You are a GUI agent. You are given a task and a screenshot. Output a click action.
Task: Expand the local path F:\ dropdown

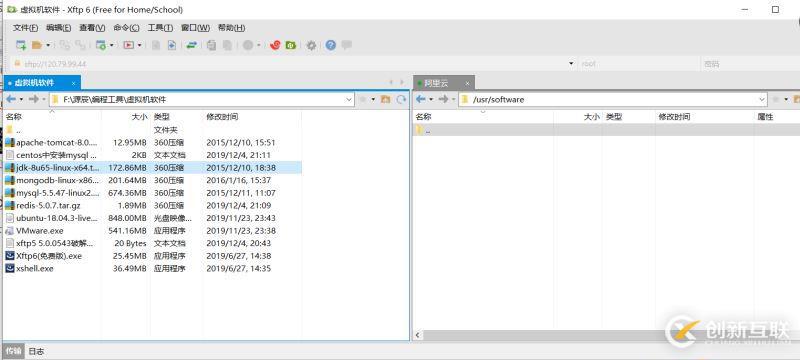(349, 99)
